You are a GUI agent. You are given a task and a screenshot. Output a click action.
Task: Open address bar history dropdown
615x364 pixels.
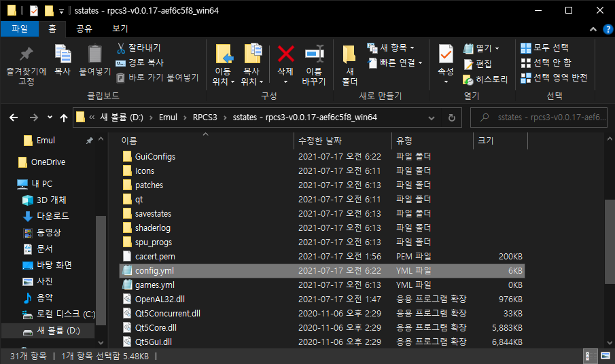pyautogui.click(x=432, y=117)
